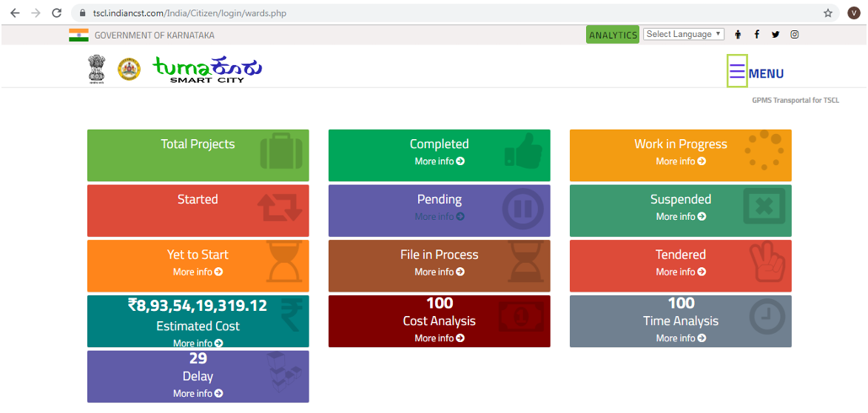Click the Karnataka state emblem logo

[129, 70]
